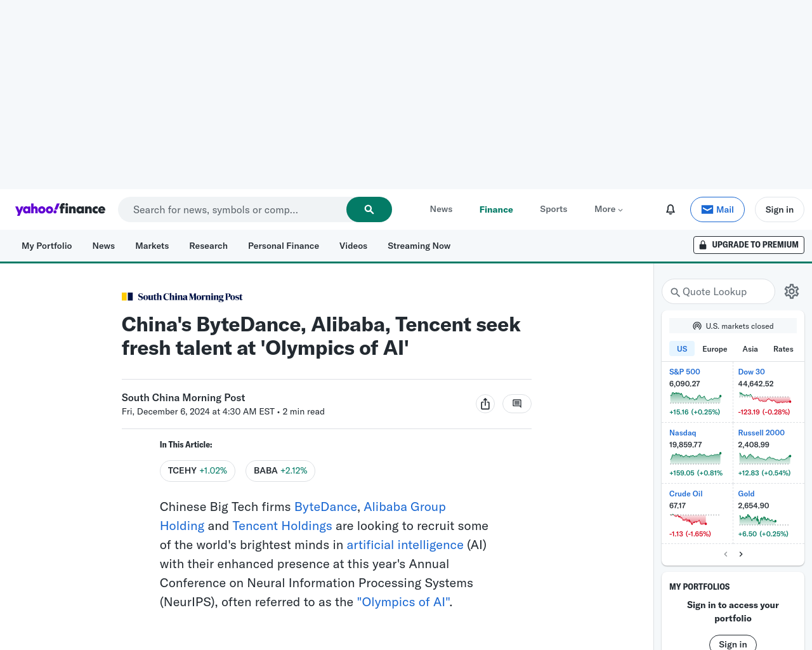Image resolution: width=812 pixels, height=650 pixels.
Task: Click the TCEHY ticker chip
Action: 197,471
